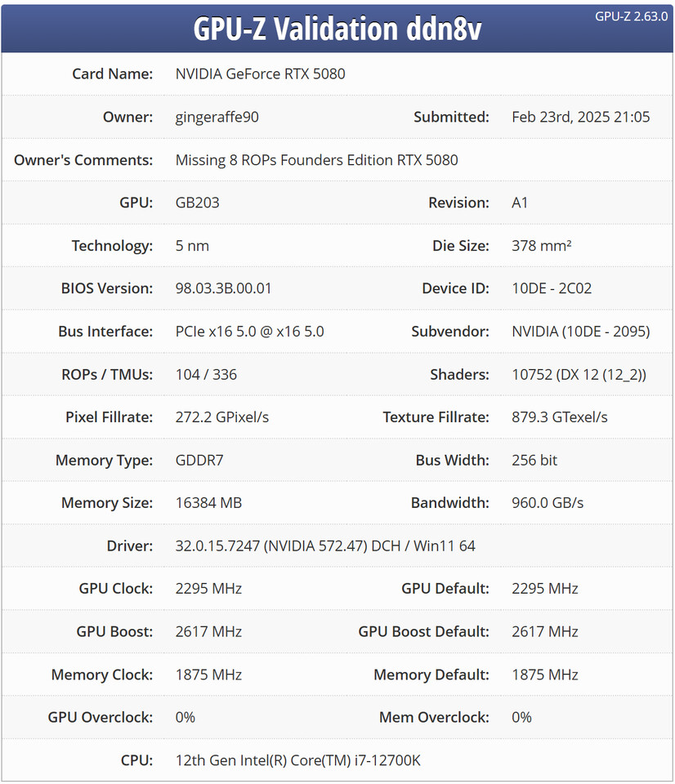The height and width of the screenshot is (784, 675).
Task: Click the Pixel Fillrate 272.2 GPixel/s value
Action: pyautogui.click(x=222, y=417)
